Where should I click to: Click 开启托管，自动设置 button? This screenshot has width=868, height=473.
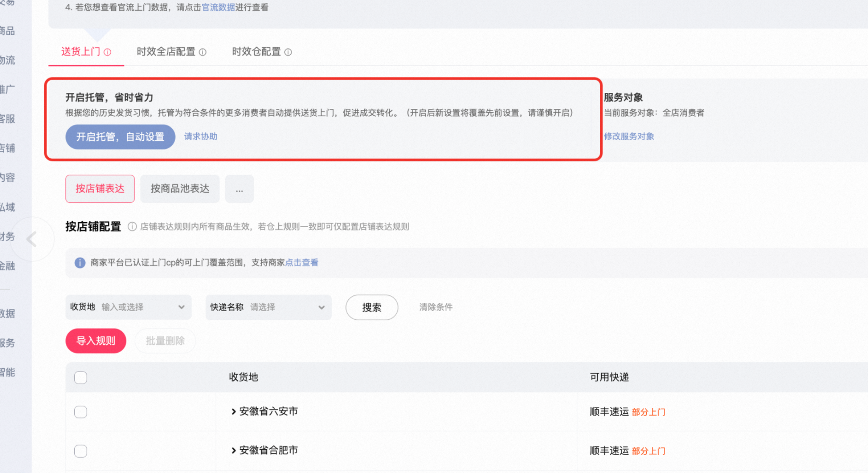120,137
